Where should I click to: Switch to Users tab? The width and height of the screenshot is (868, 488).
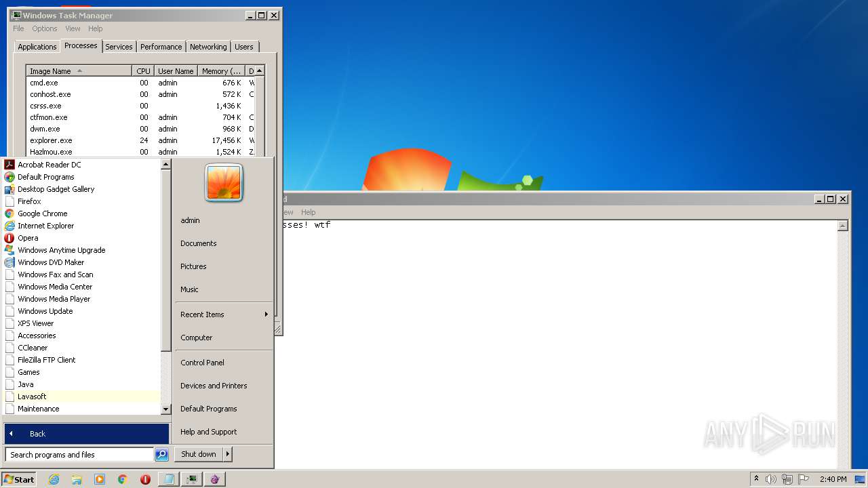click(243, 47)
